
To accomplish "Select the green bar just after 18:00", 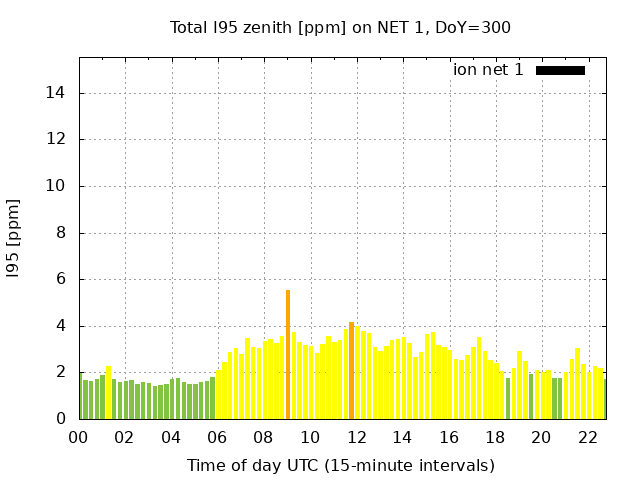I will click(x=508, y=398).
